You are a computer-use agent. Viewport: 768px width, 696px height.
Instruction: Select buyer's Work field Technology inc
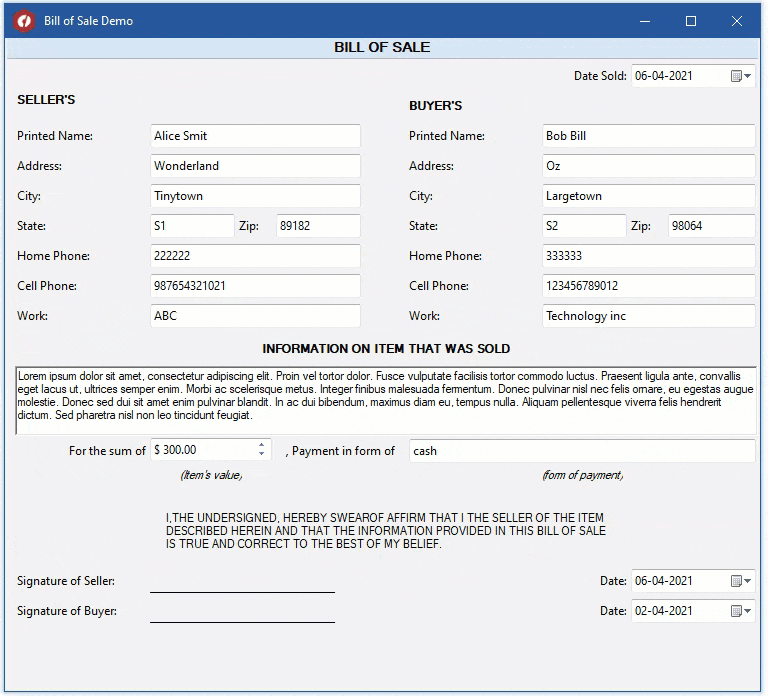click(648, 316)
